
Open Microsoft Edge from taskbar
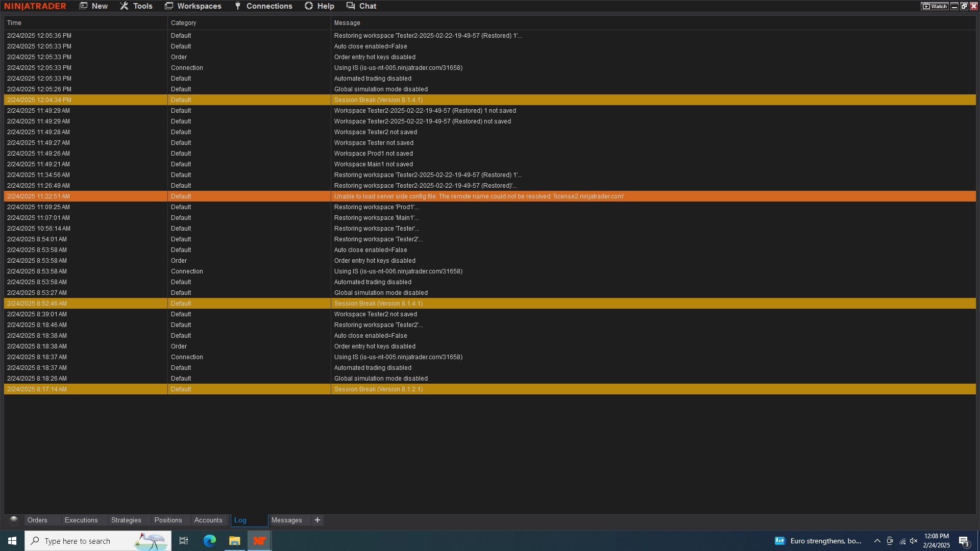210,541
